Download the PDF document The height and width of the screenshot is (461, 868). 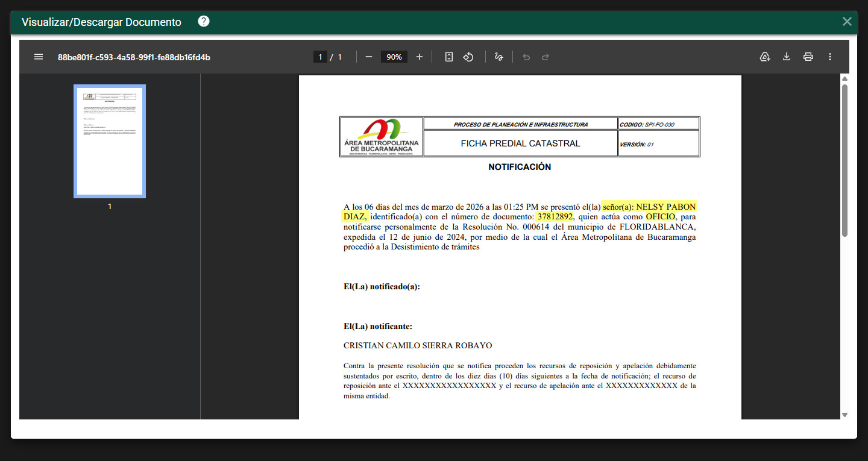[787, 57]
